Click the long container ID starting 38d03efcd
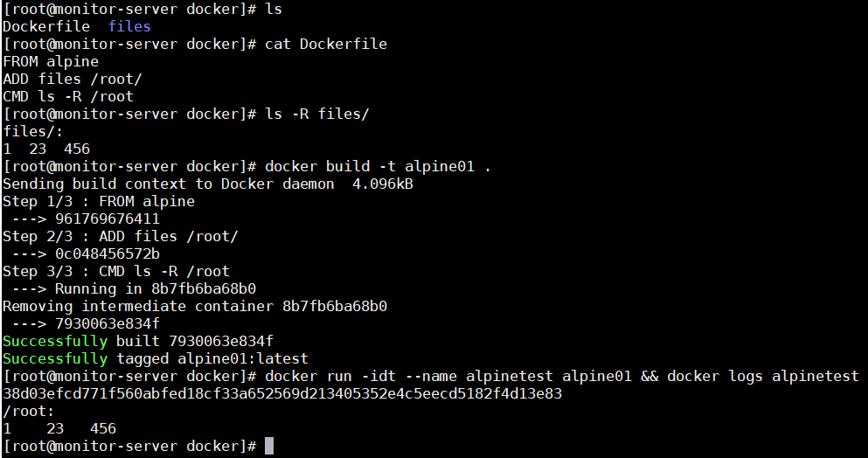Screen dimensions: 868x458 tap(281, 393)
